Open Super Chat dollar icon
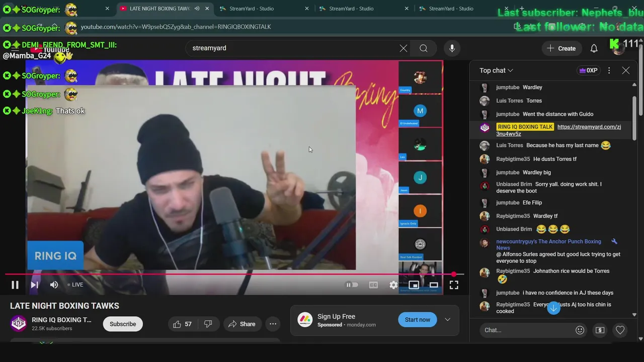644x362 pixels. (600, 330)
